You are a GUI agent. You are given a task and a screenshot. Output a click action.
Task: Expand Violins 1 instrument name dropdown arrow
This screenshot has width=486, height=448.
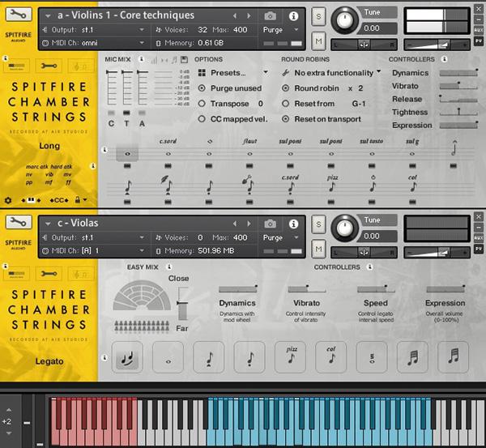(x=48, y=16)
